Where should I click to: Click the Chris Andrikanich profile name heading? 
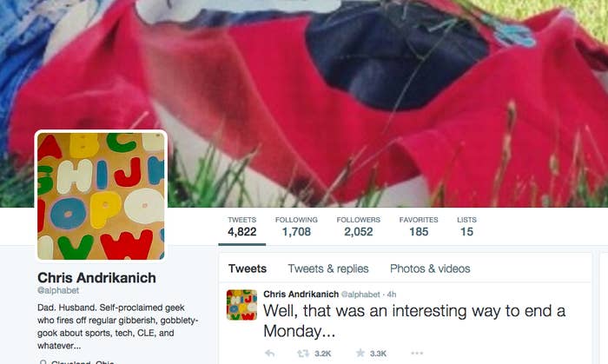96,277
